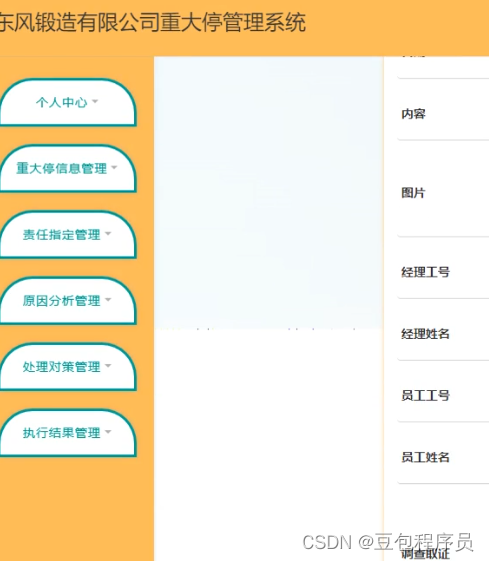Open the 重大停信息管理 menu
The image size is (489, 561).
click(68, 169)
